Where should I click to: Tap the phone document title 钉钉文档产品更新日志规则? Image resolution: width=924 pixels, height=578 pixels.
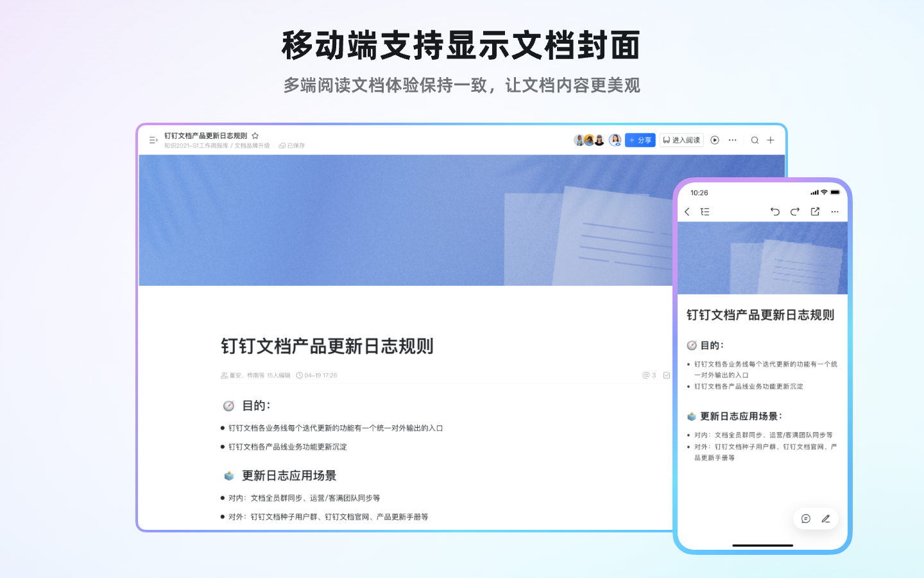coord(760,315)
